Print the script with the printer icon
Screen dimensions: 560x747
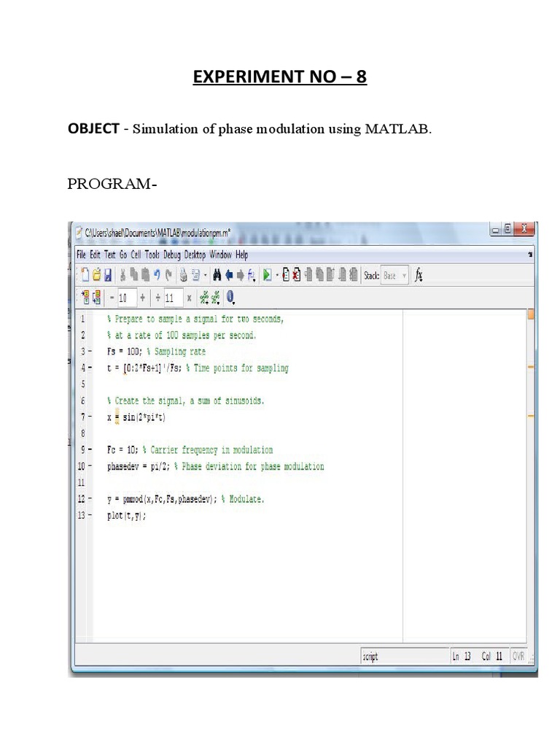[x=183, y=275]
